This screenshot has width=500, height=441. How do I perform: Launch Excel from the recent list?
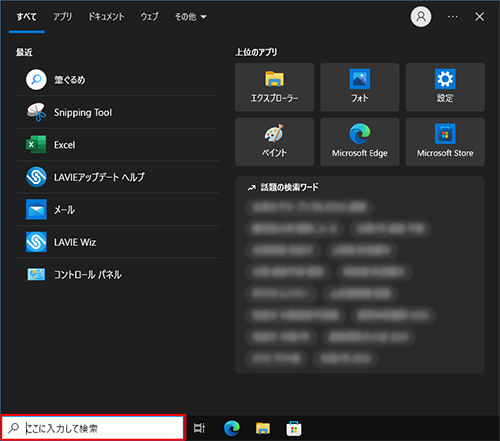click(118, 145)
